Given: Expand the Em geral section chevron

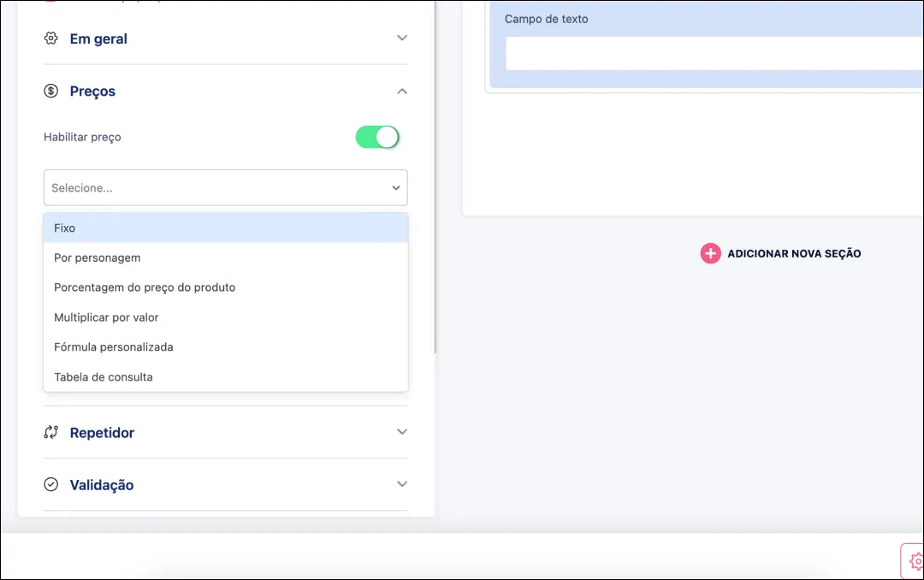Looking at the screenshot, I should [x=402, y=38].
